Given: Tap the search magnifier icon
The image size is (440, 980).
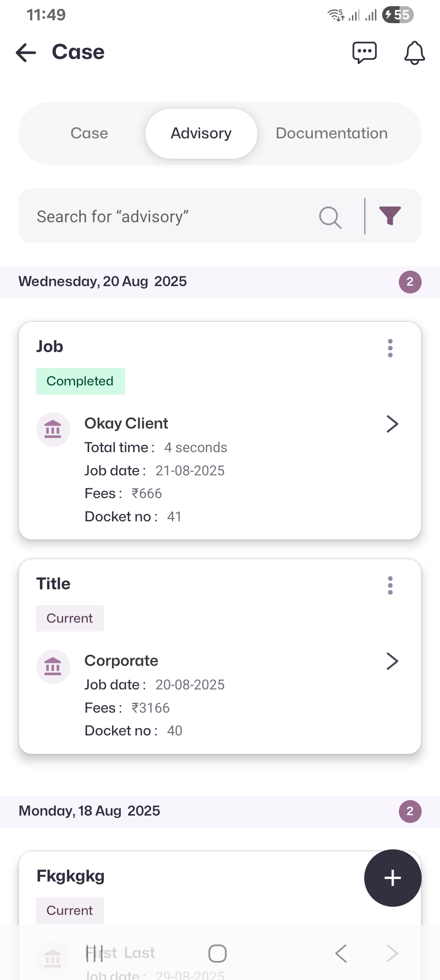Looking at the screenshot, I should pos(330,217).
